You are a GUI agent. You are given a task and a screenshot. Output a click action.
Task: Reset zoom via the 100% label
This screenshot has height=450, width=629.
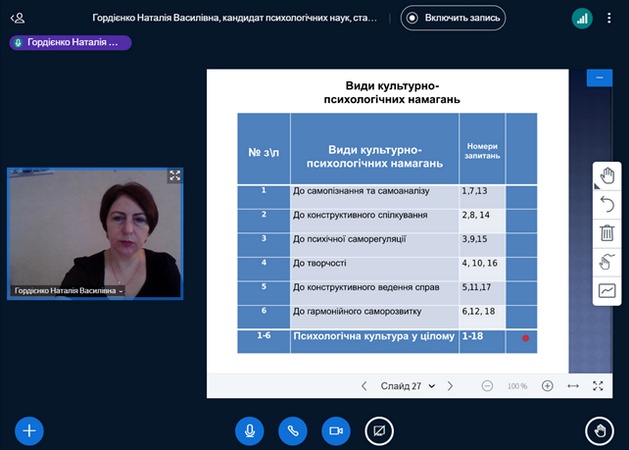click(517, 386)
